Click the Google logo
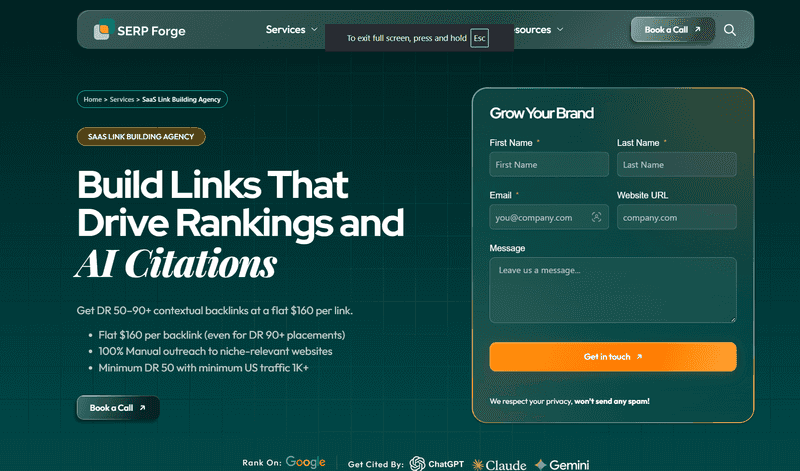The height and width of the screenshot is (471, 800). (305, 462)
